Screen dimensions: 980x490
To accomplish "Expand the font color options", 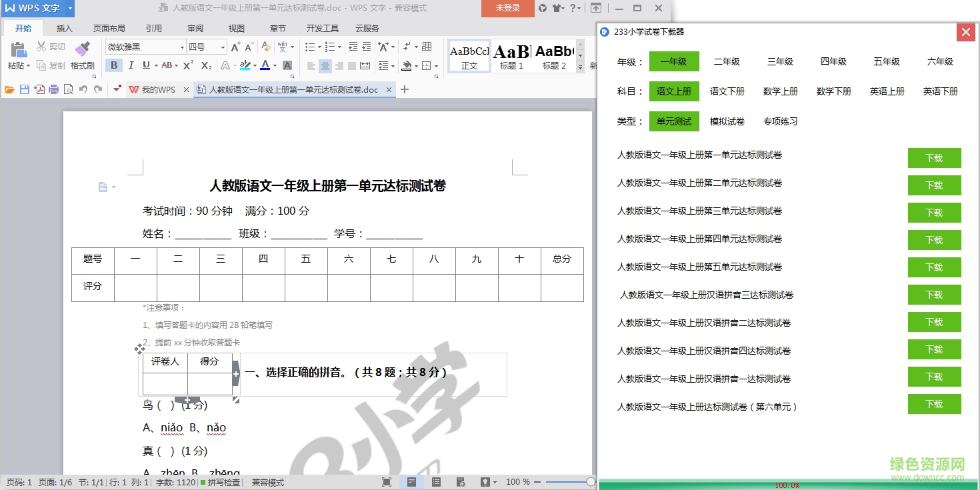I will pos(274,66).
